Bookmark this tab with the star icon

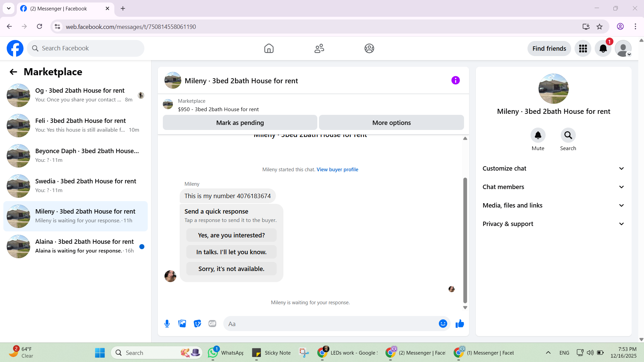pyautogui.click(x=599, y=27)
